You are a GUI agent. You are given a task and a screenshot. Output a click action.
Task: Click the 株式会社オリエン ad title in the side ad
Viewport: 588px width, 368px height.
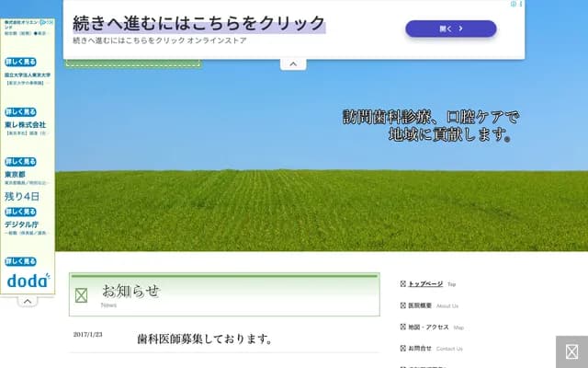pyautogui.click(x=21, y=25)
